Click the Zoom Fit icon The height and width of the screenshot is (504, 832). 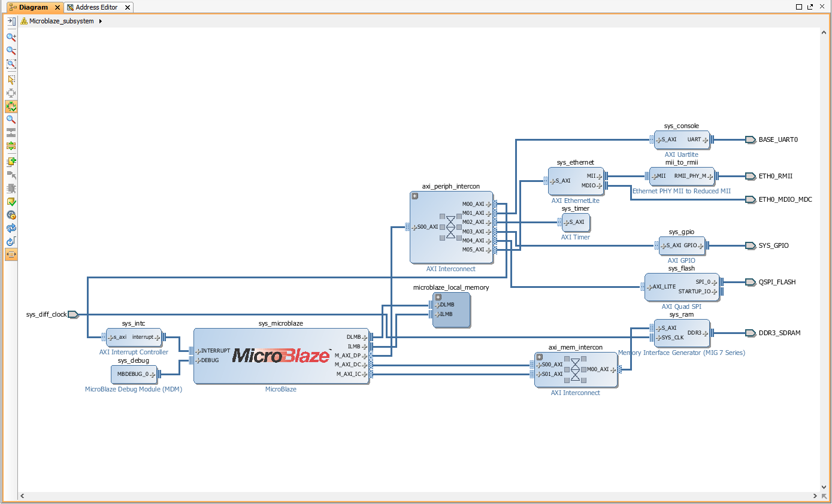pyautogui.click(x=11, y=64)
